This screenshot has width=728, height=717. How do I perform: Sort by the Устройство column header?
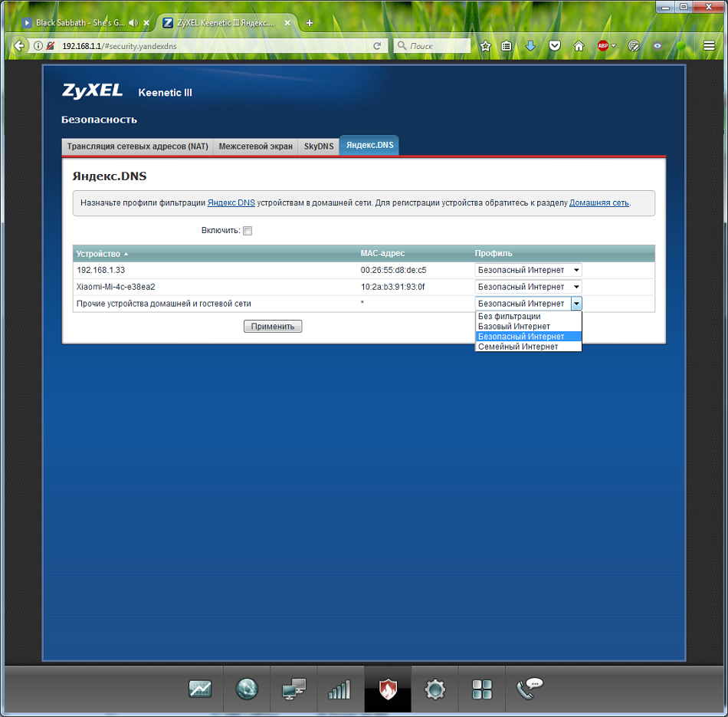pyautogui.click(x=102, y=254)
